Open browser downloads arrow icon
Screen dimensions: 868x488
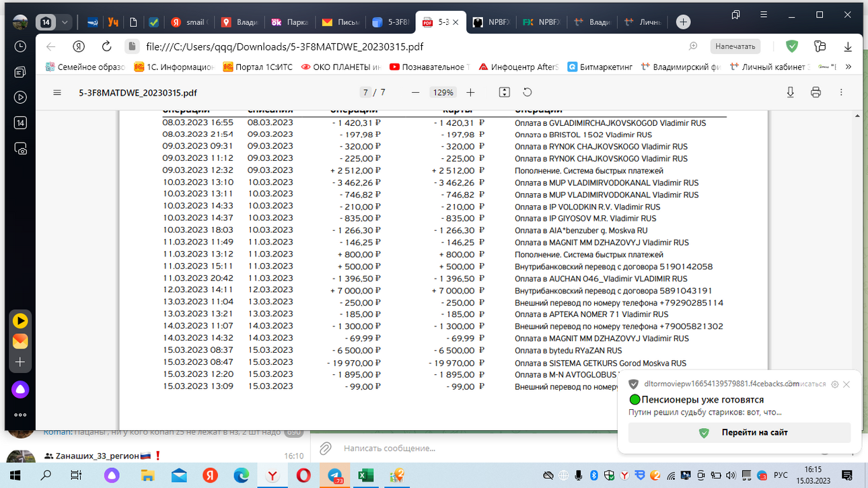tap(848, 46)
